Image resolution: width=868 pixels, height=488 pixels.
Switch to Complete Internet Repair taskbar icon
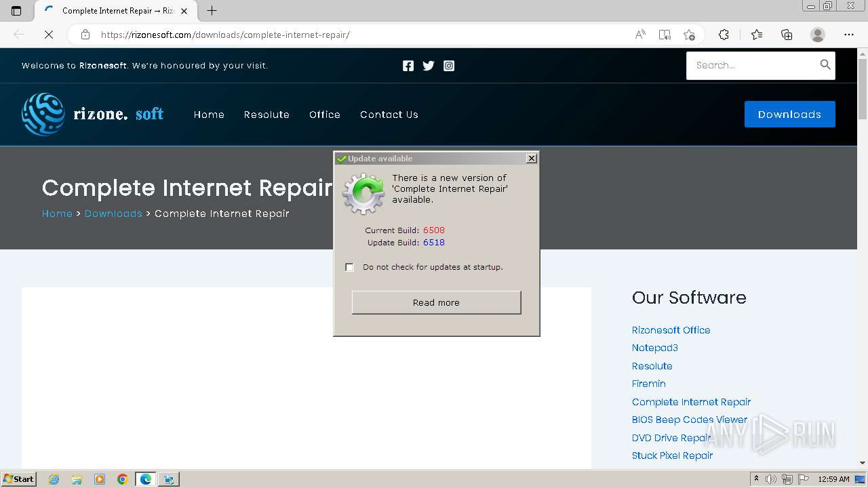(168, 479)
